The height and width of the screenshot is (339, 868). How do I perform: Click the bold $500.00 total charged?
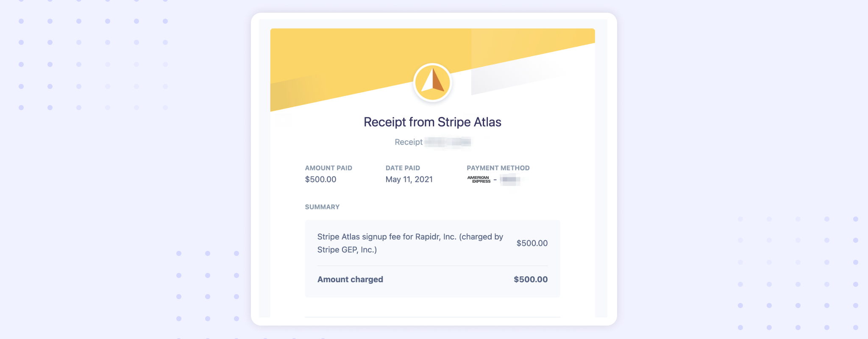tap(531, 279)
